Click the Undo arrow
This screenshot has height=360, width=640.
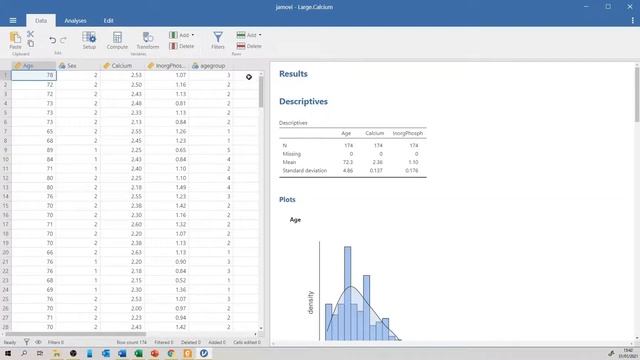pyautogui.click(x=53, y=40)
